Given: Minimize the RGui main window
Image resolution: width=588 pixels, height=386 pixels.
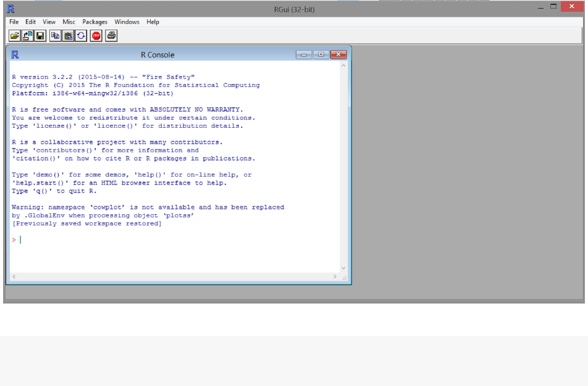Looking at the screenshot, I should (540, 7).
